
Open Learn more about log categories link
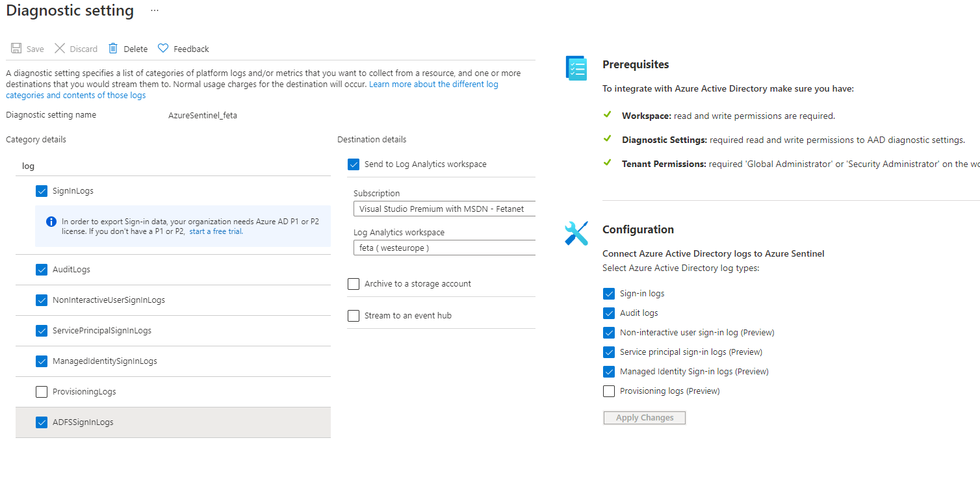[433, 84]
